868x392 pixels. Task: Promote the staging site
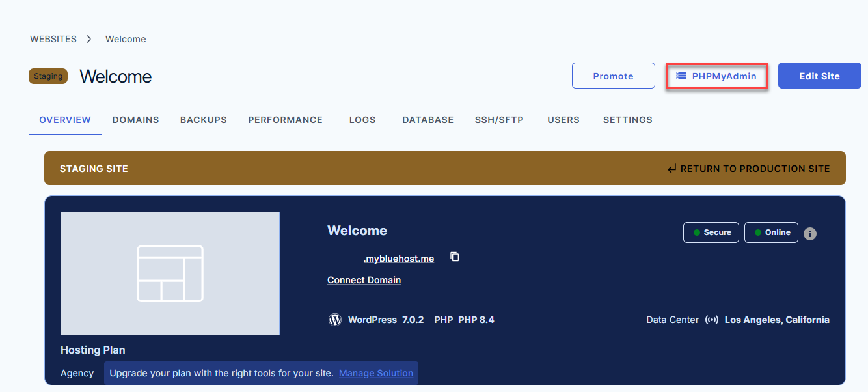(x=613, y=76)
